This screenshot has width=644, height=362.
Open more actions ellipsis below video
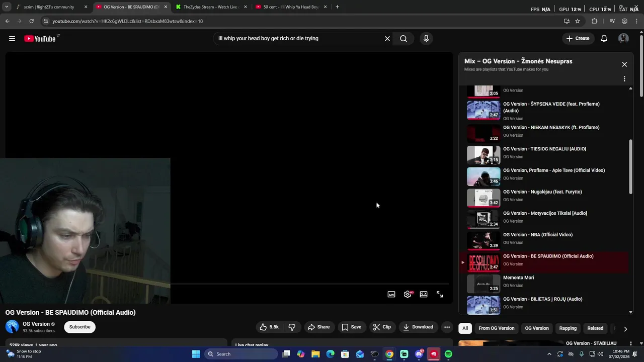(447, 327)
